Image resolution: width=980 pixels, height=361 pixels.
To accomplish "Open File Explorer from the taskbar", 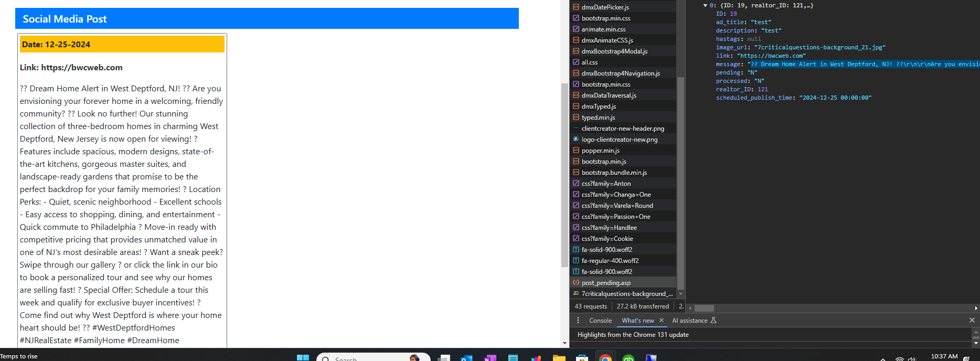I will [x=559, y=358].
